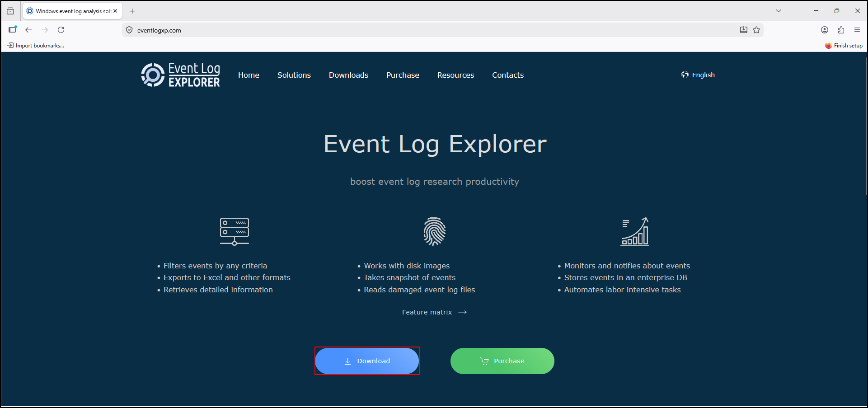Screen dimensions: 868x408
Task: Open the Firefox account icon
Action: (x=825, y=30)
